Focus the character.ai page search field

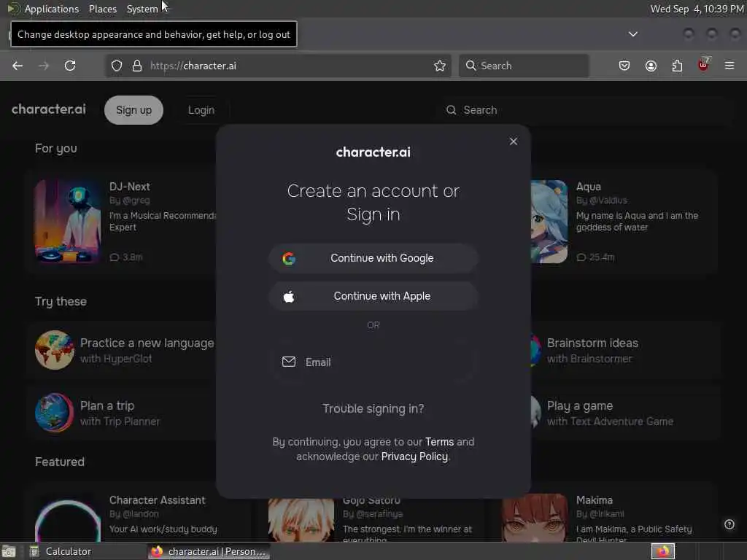coord(586,110)
